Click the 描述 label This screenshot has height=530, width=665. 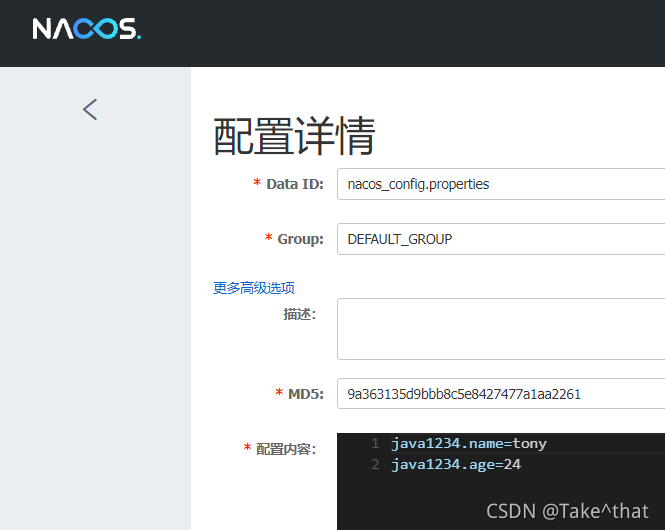299,314
